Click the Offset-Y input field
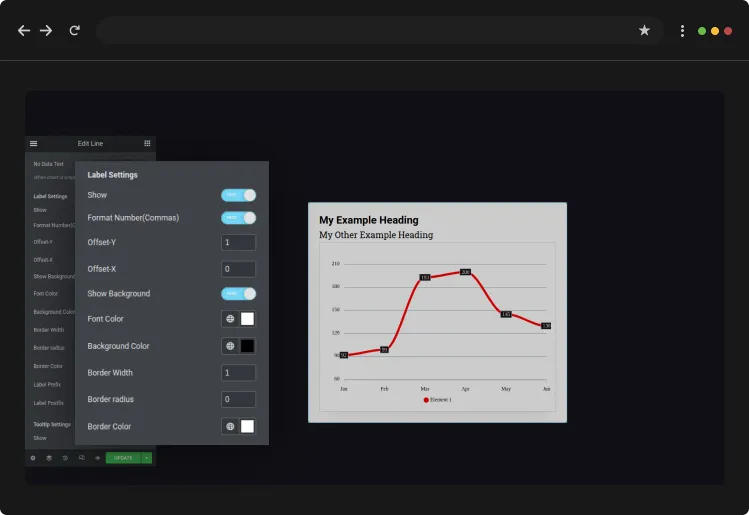The image size is (749, 515). (x=238, y=242)
